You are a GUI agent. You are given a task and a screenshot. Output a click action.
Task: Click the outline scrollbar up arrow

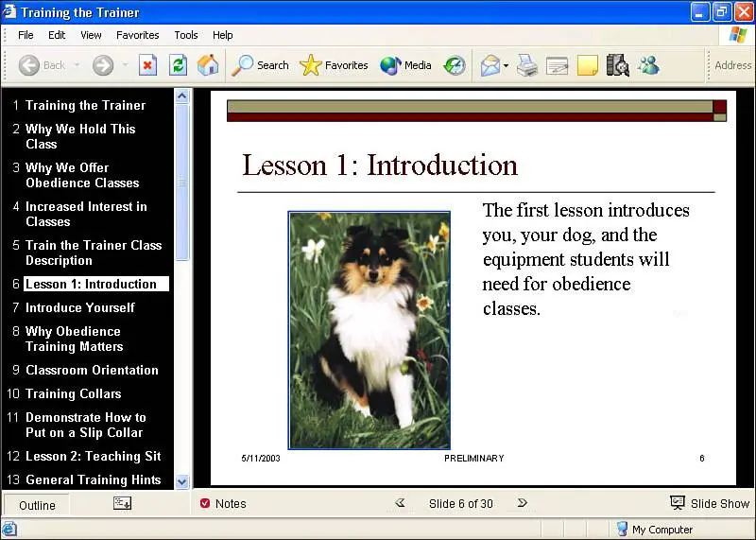point(181,96)
